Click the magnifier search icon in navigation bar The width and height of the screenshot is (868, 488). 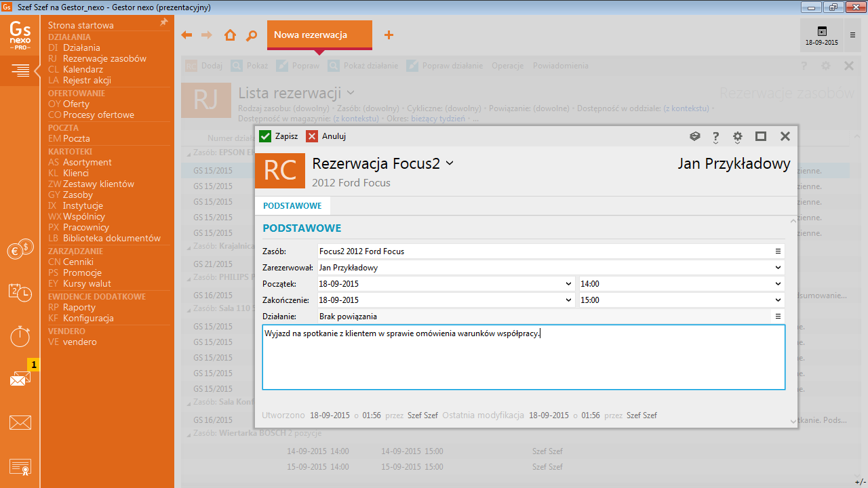pyautogui.click(x=252, y=35)
